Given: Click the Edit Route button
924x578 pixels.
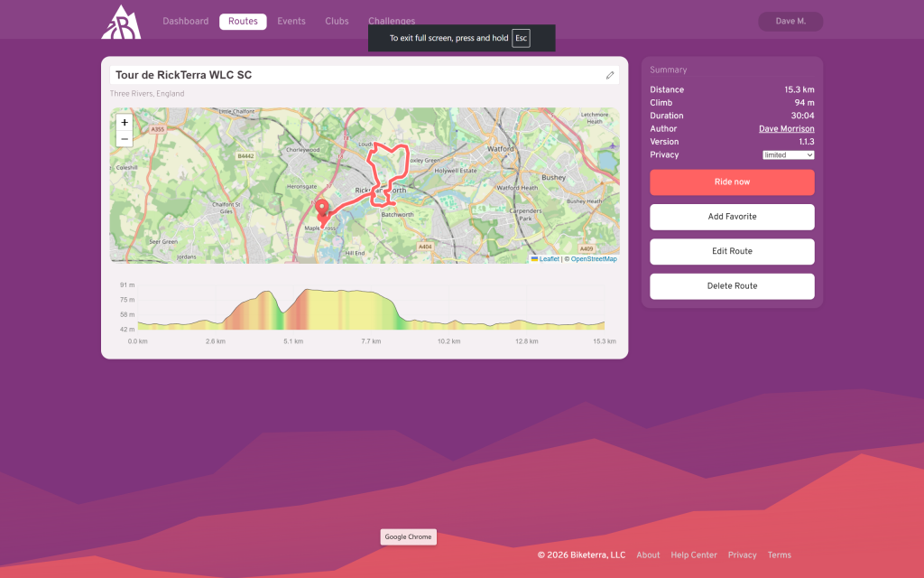Looking at the screenshot, I should pos(732,251).
